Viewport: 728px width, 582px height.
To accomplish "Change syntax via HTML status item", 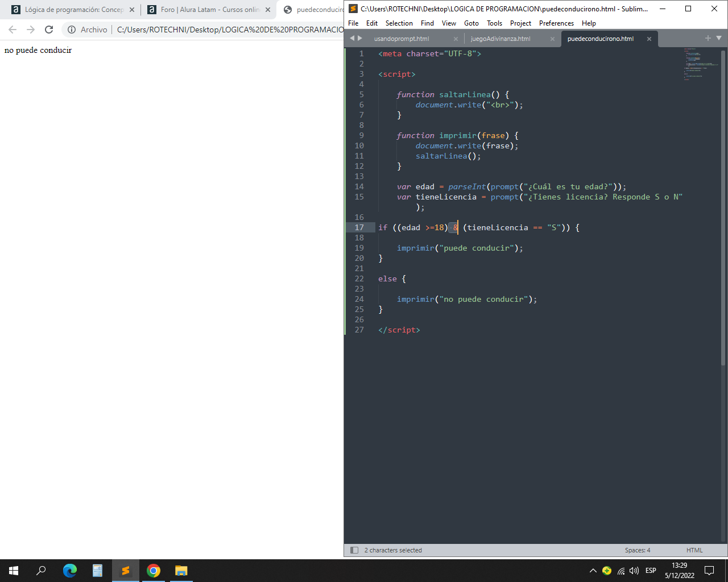I will point(694,550).
